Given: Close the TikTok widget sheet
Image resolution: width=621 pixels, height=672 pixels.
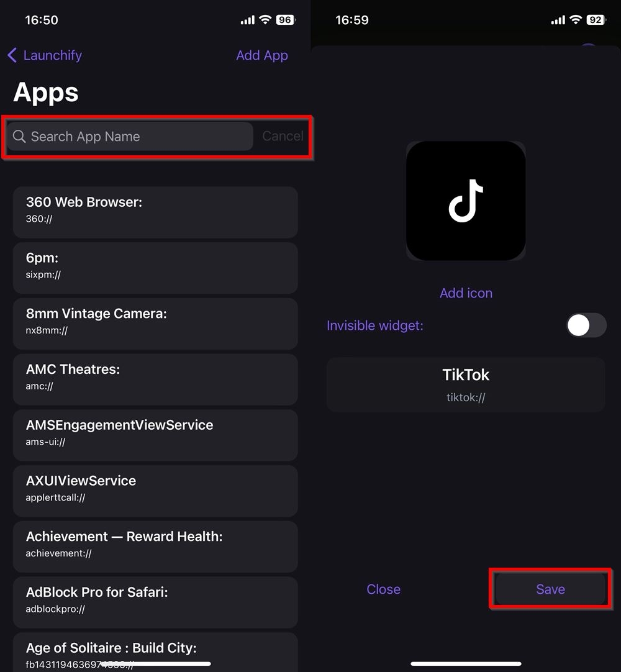Looking at the screenshot, I should pyautogui.click(x=383, y=589).
